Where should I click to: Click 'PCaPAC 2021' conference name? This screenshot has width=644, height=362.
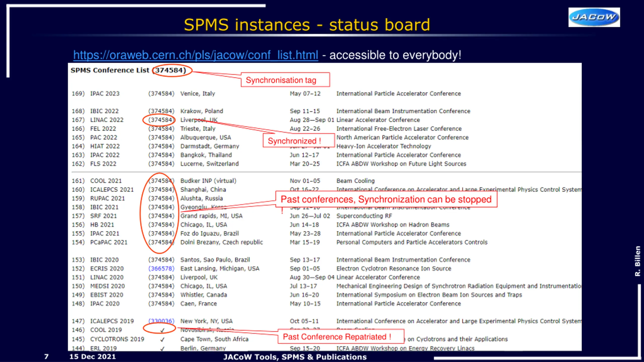(109, 242)
